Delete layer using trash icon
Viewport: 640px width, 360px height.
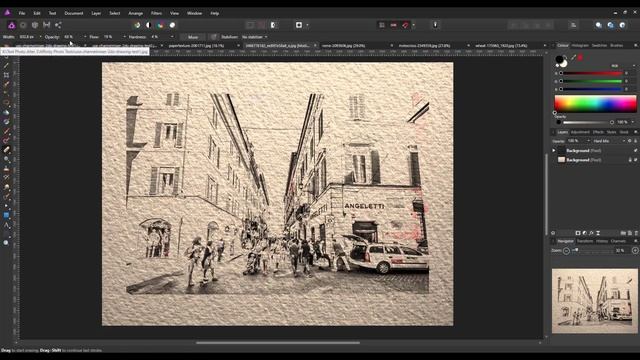(636, 233)
